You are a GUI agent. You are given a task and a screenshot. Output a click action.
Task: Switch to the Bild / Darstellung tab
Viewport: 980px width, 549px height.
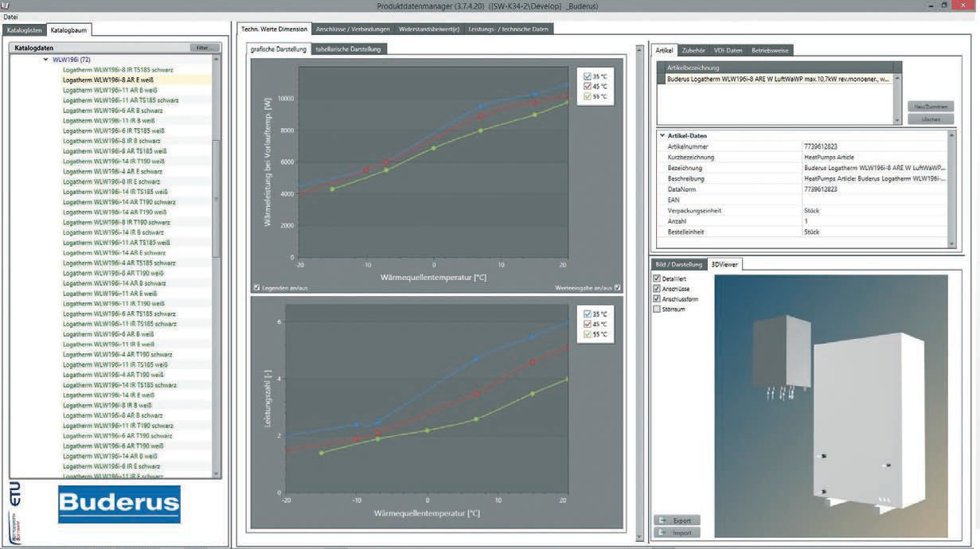679,264
